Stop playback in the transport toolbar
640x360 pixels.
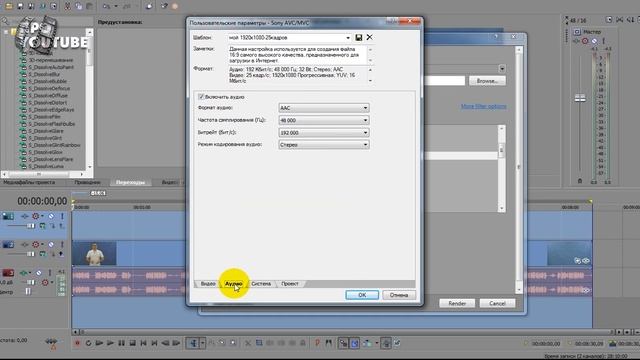click(132, 343)
